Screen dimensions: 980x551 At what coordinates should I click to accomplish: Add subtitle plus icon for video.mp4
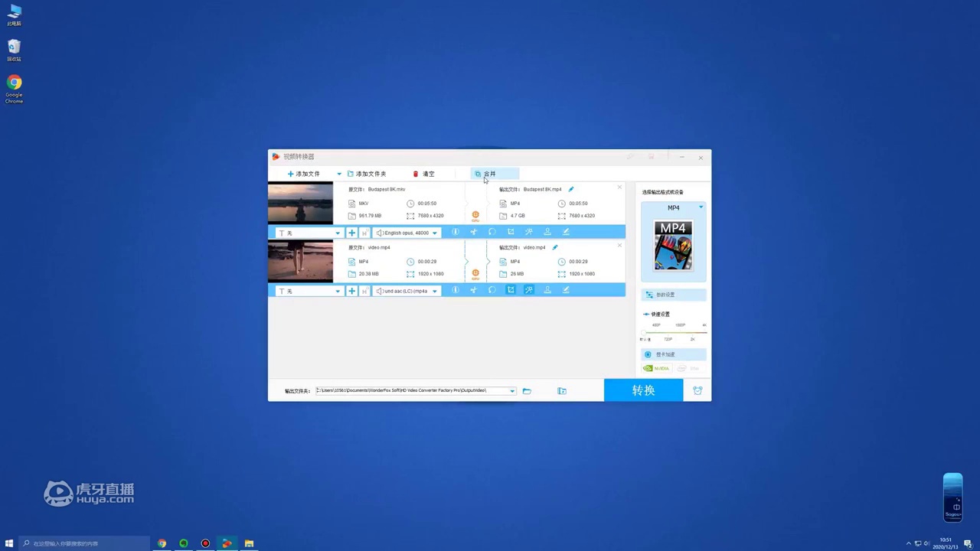tap(351, 291)
